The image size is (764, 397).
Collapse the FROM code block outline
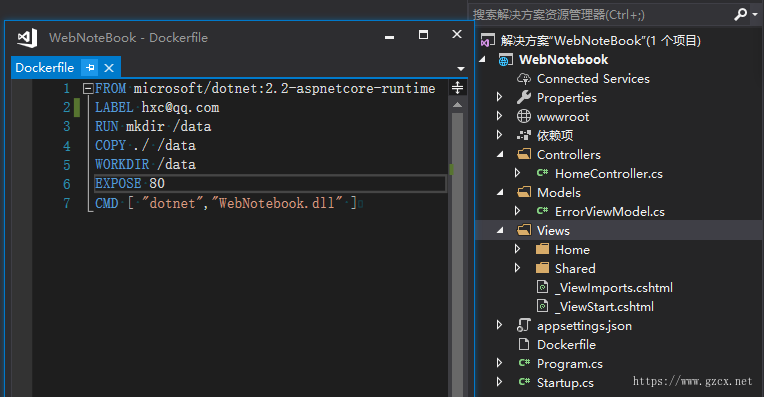88,89
